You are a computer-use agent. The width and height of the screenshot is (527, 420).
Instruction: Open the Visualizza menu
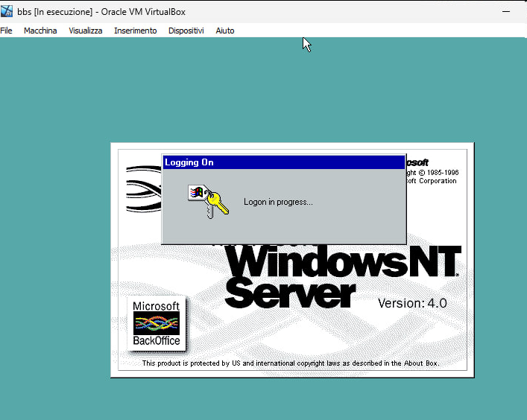point(86,31)
